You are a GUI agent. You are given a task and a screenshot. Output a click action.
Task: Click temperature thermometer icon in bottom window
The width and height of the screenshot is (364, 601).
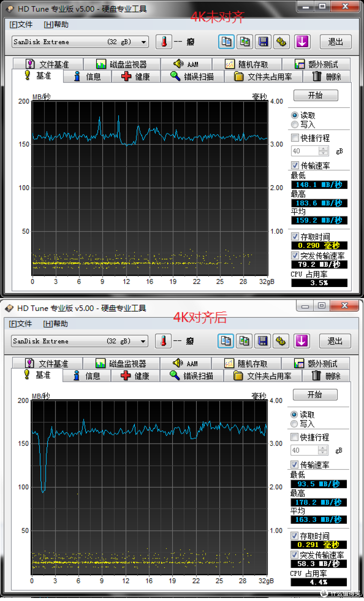[x=163, y=341]
